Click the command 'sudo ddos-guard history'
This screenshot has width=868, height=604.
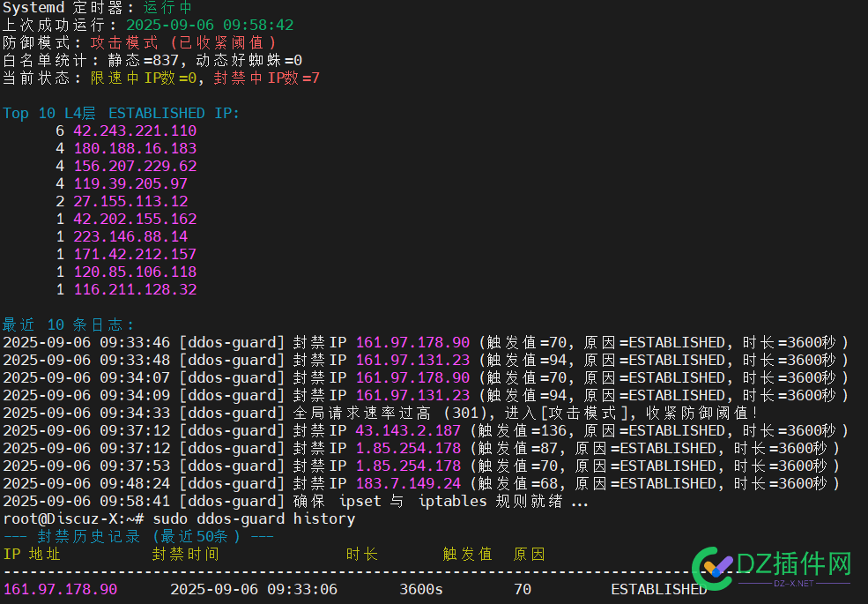point(254,519)
